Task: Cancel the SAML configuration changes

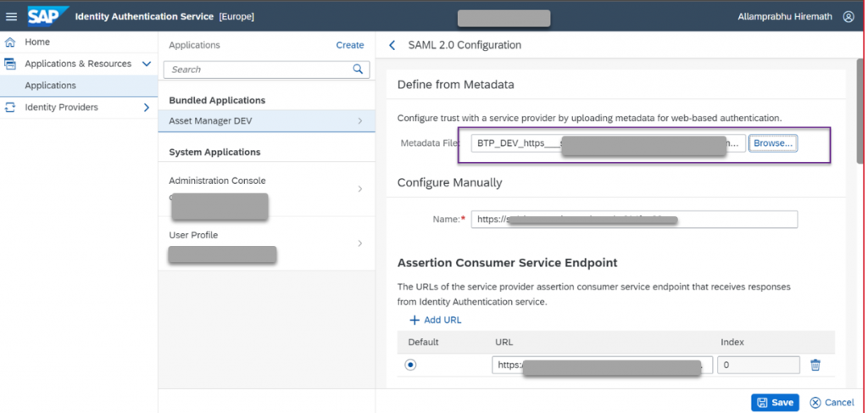Action: pyautogui.click(x=832, y=403)
